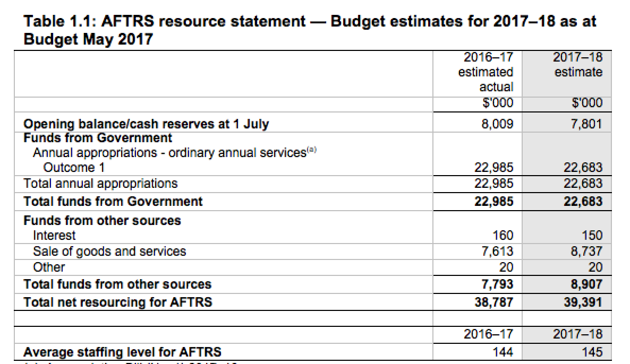Viewport: 630px width, 364px height.
Task: Select the opening balance value 7,801
Action: 586,124
